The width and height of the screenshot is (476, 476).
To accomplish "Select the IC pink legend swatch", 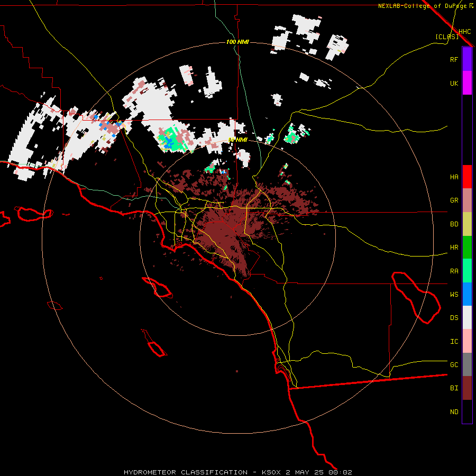I will point(467,341).
